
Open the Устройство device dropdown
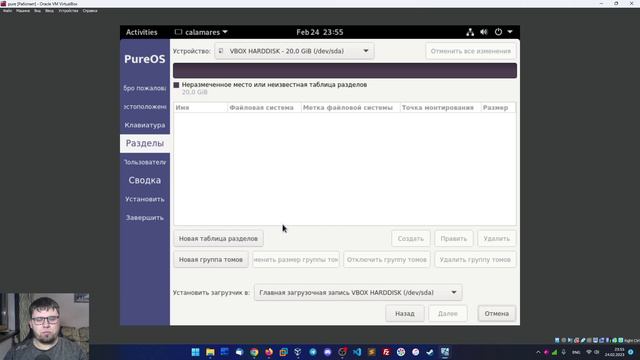click(x=294, y=51)
